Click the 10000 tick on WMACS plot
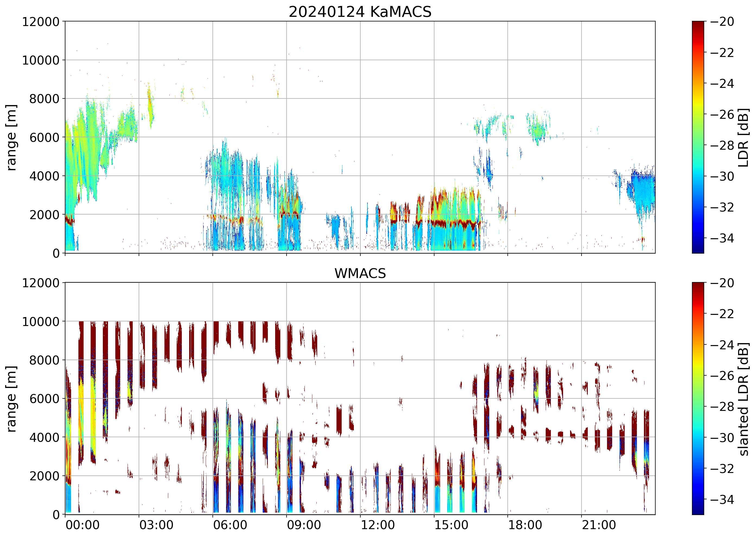The width and height of the screenshot is (756, 537). [41, 322]
